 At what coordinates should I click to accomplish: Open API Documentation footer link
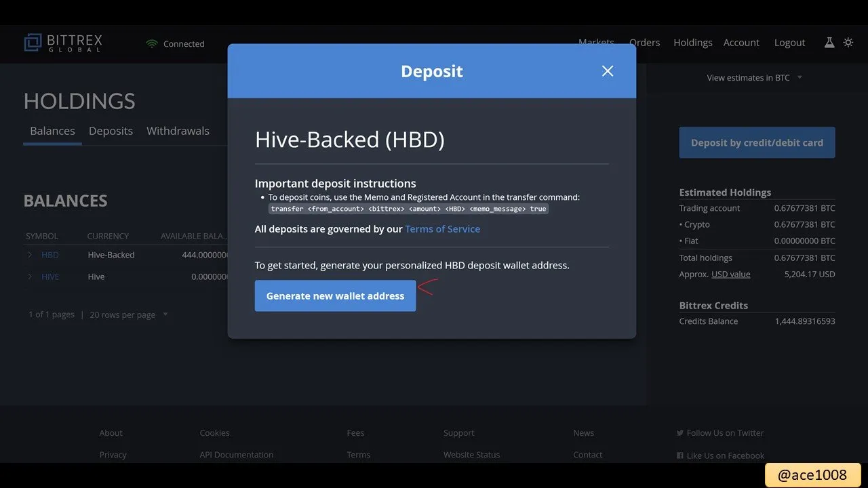click(x=237, y=455)
